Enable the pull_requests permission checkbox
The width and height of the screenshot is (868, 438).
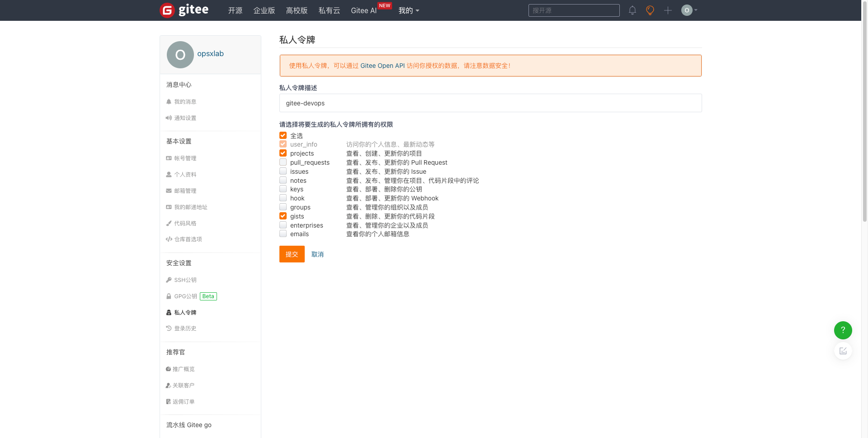tap(283, 162)
